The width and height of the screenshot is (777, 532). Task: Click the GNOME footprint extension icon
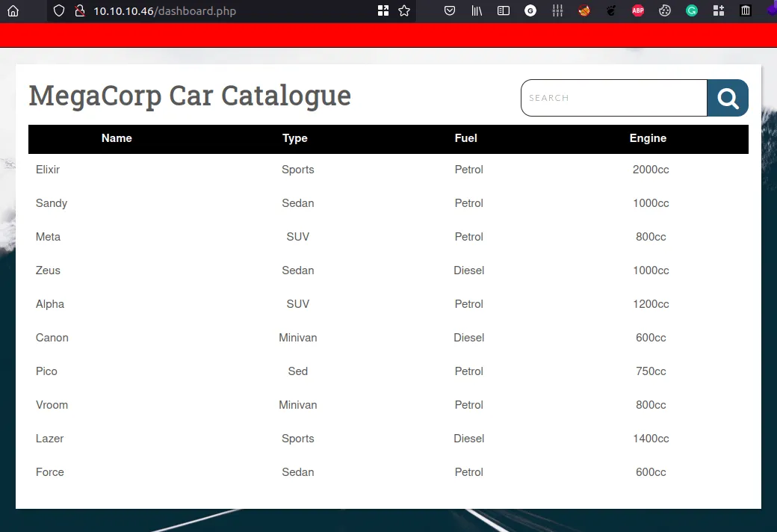(x=611, y=11)
